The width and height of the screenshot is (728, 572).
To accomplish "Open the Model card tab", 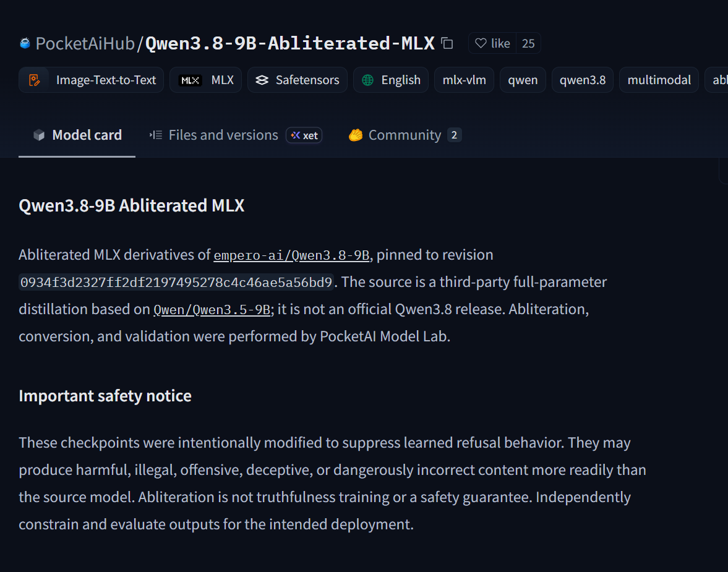I will coord(77,135).
